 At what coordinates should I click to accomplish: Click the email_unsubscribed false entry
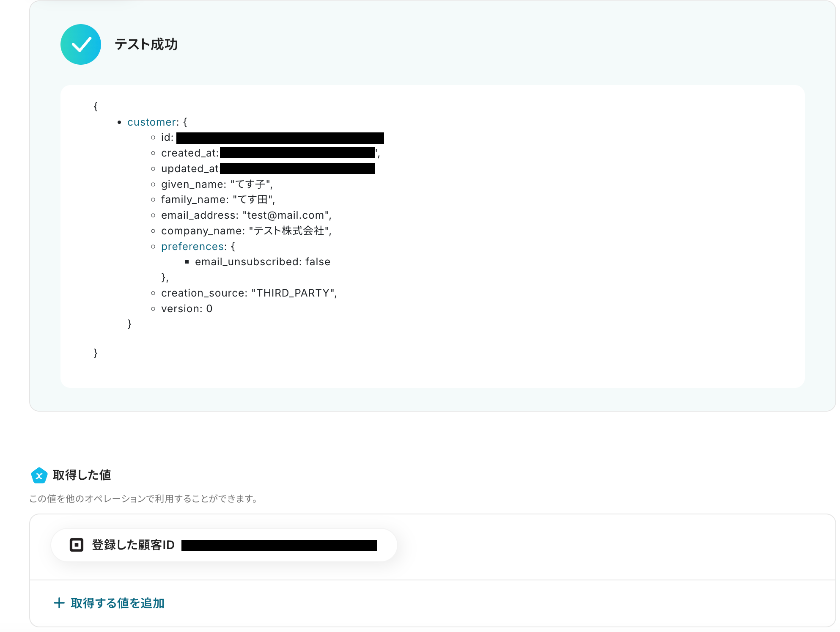point(262,262)
